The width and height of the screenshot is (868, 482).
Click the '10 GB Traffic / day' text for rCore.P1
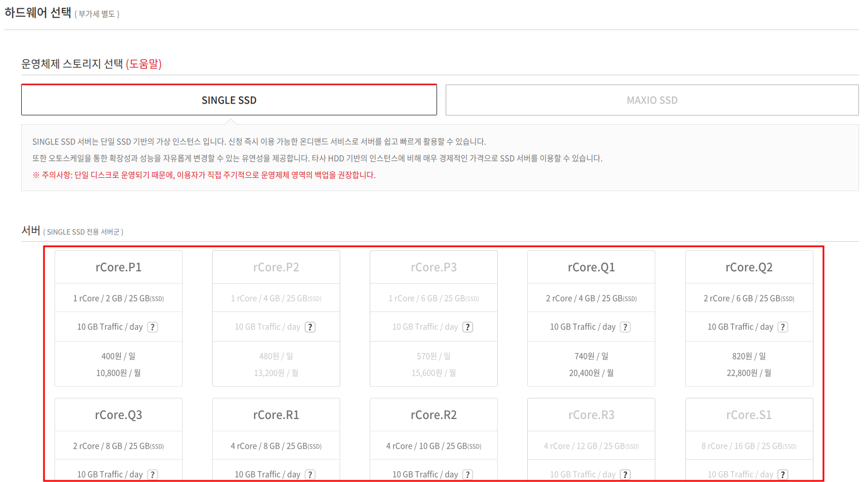(x=110, y=327)
